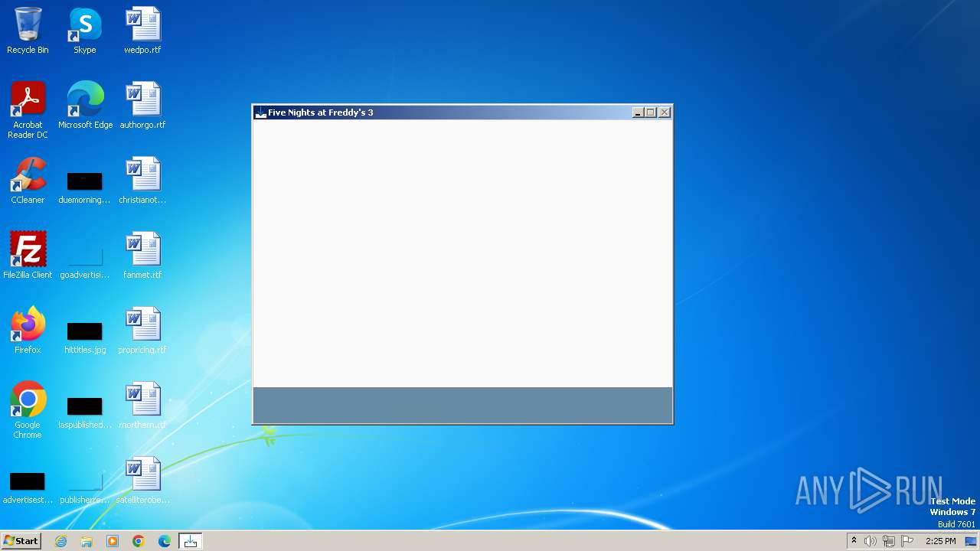Activate the running game taskbar button
Screen dimensions: 980x551
click(191, 541)
